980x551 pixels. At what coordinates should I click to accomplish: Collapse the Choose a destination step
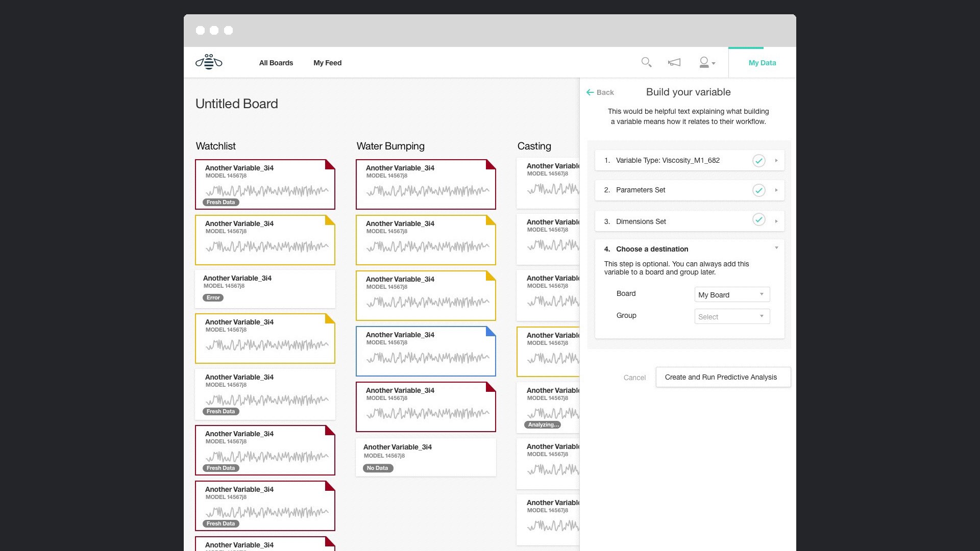point(776,248)
